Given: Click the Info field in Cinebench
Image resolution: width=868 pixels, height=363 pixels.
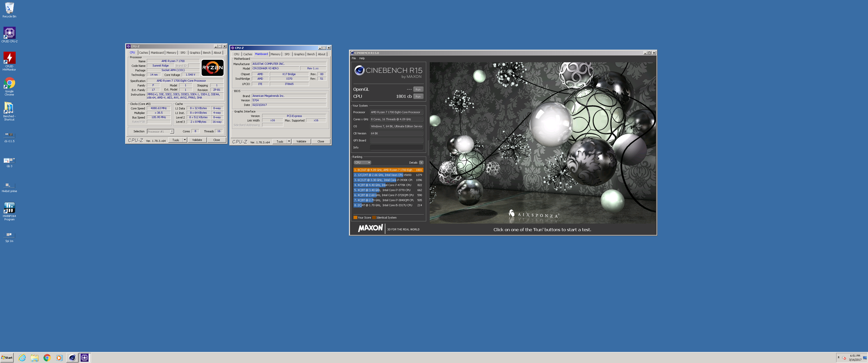Looking at the screenshot, I should pos(397,147).
